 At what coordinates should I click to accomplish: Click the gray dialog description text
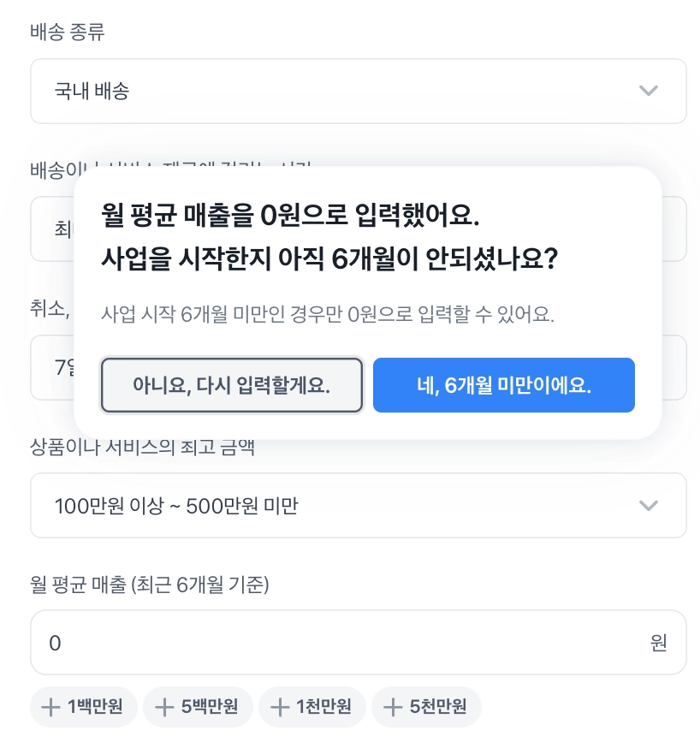pos(328,313)
